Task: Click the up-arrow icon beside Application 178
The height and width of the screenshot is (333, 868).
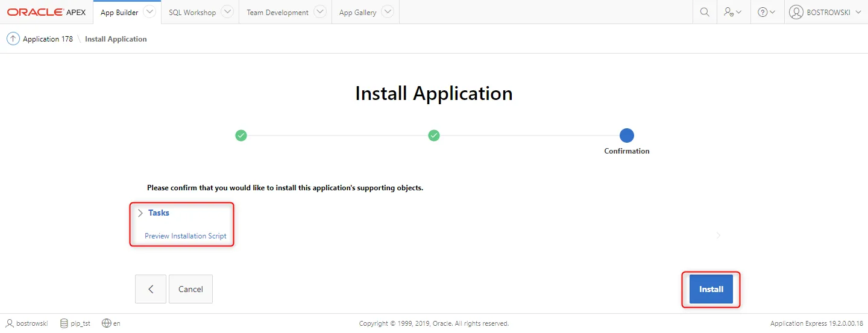Action: [13, 39]
